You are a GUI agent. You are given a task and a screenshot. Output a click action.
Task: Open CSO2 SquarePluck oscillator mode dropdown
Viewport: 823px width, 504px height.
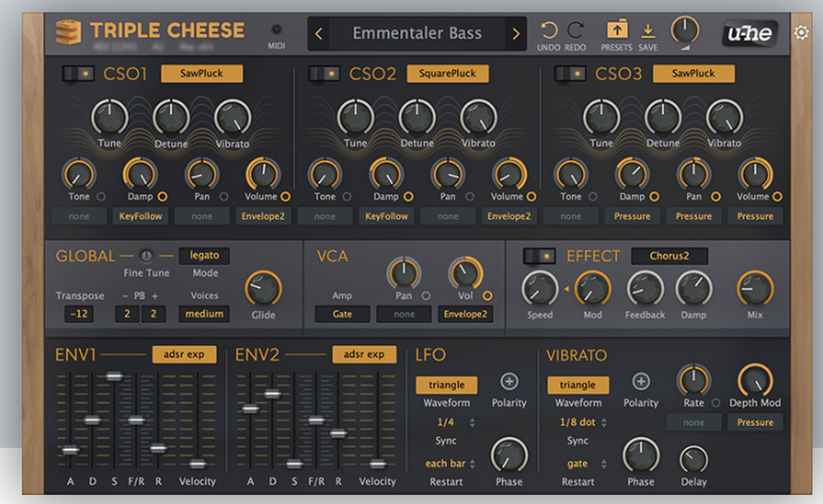(x=447, y=74)
